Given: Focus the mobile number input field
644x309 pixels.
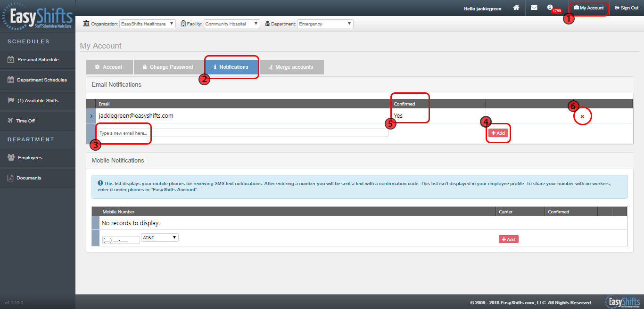Looking at the screenshot, I should click(x=121, y=240).
